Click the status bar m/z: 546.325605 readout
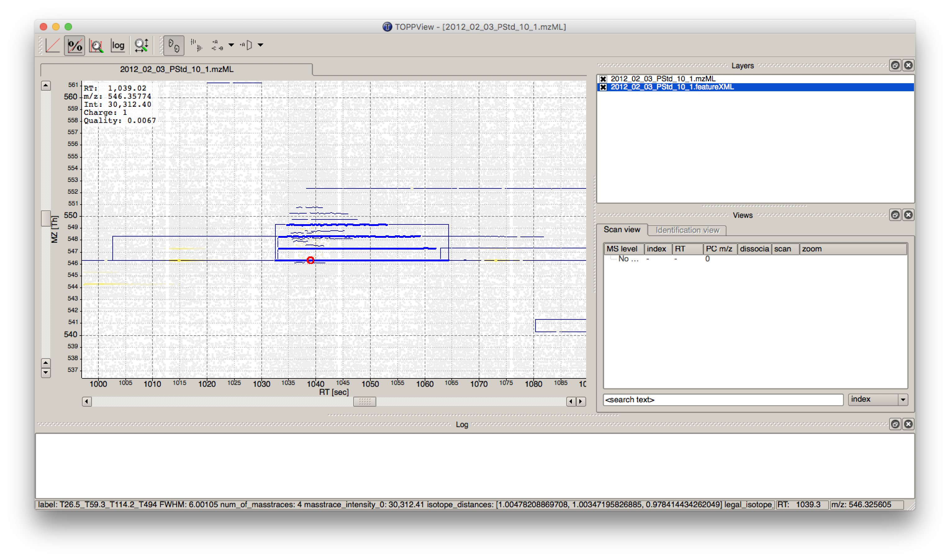This screenshot has height=560, width=950. 866,505
